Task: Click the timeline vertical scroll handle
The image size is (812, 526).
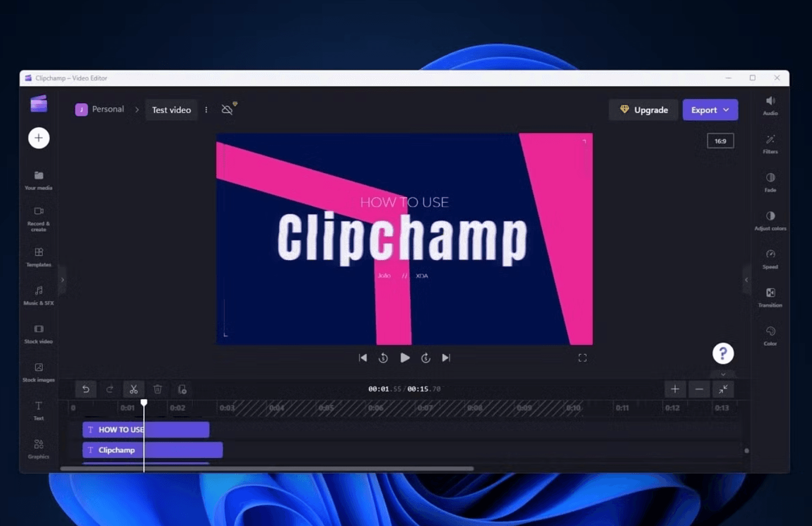Action: coord(746,451)
